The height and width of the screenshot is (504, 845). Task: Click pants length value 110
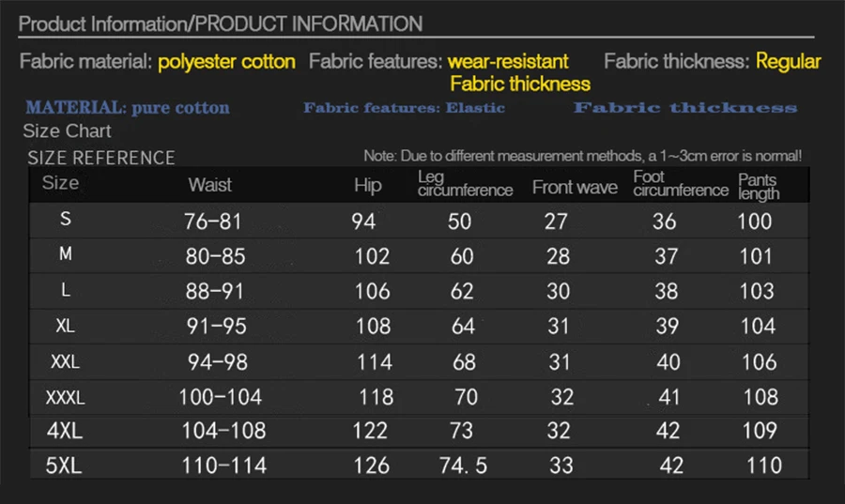(x=764, y=466)
